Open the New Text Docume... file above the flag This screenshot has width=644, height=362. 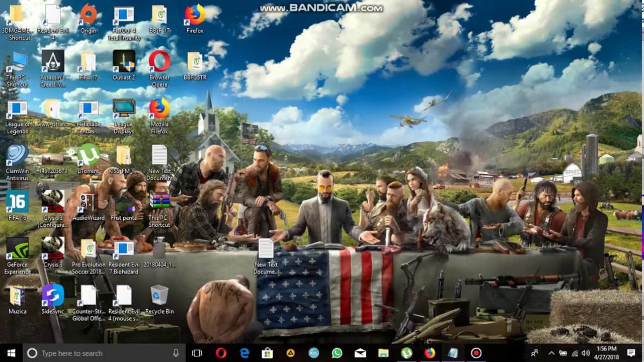(266, 256)
